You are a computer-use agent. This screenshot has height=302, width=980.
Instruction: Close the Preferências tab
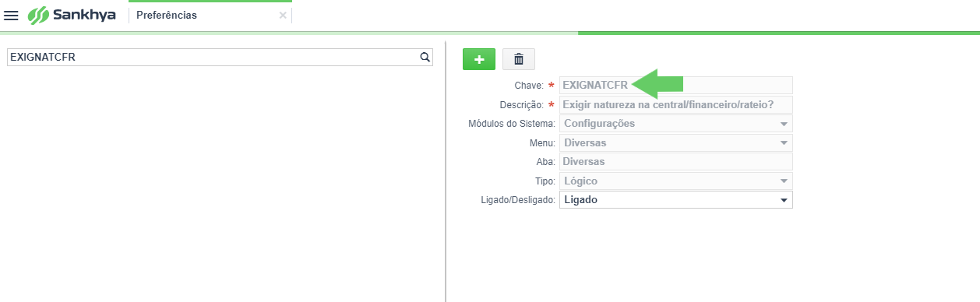[283, 16]
